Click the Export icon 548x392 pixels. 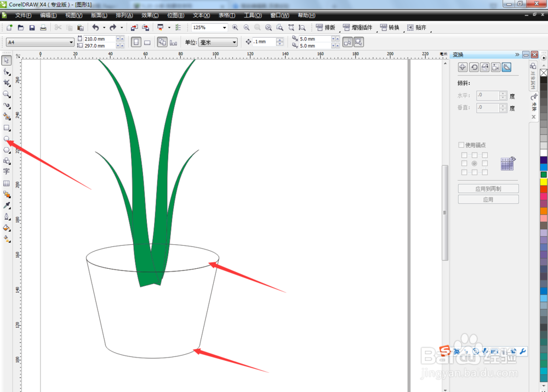tap(146, 27)
